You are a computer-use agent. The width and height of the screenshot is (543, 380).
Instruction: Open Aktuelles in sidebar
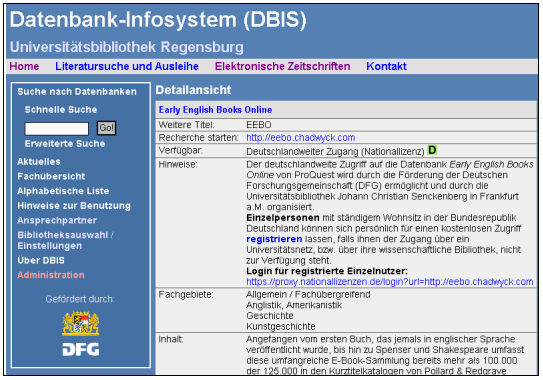click(x=39, y=162)
